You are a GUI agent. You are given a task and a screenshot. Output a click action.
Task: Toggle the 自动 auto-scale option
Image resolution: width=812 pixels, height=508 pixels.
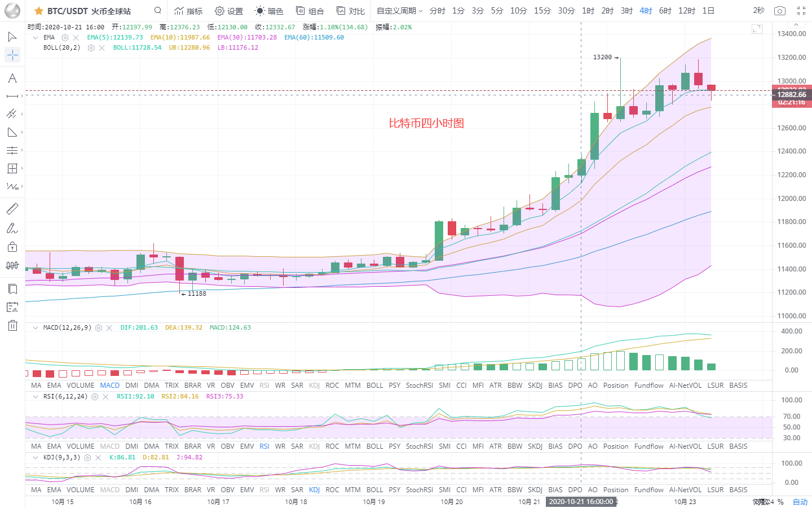coord(800,502)
